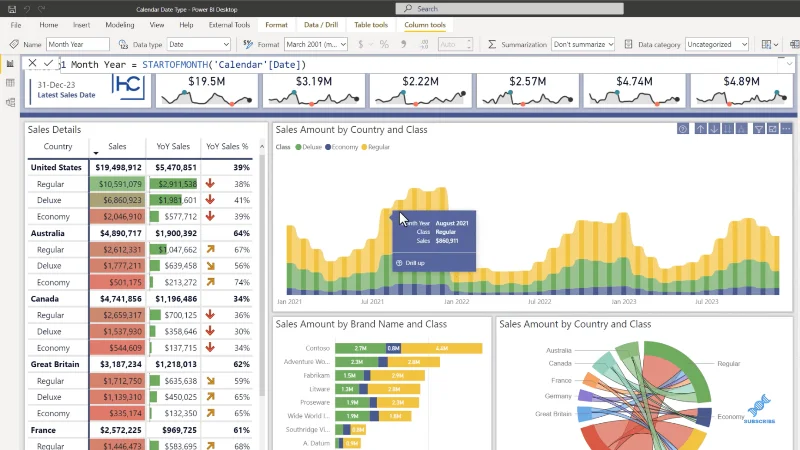This screenshot has height=450, width=800.
Task: Open the View ribbon tab
Action: [x=157, y=24]
